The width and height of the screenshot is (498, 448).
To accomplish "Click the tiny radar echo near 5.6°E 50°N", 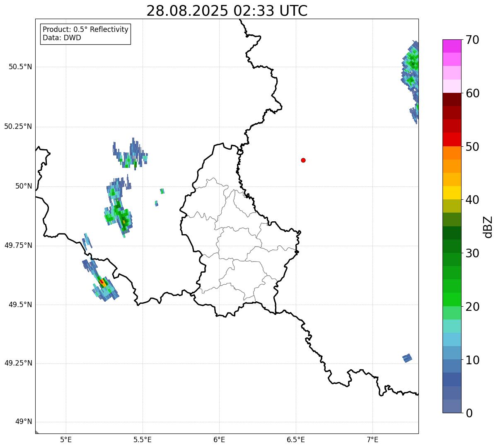I will pyautogui.click(x=162, y=191).
